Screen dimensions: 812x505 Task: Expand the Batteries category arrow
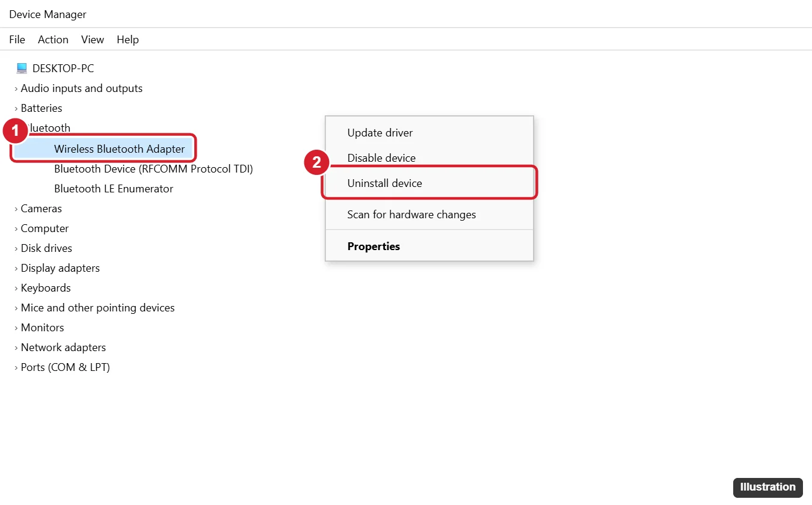[16, 109]
